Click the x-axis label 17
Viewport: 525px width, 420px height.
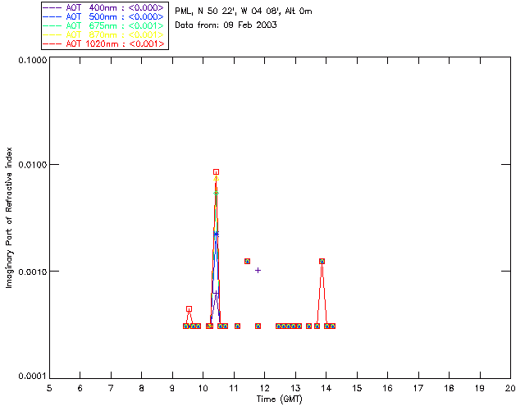tap(418, 388)
